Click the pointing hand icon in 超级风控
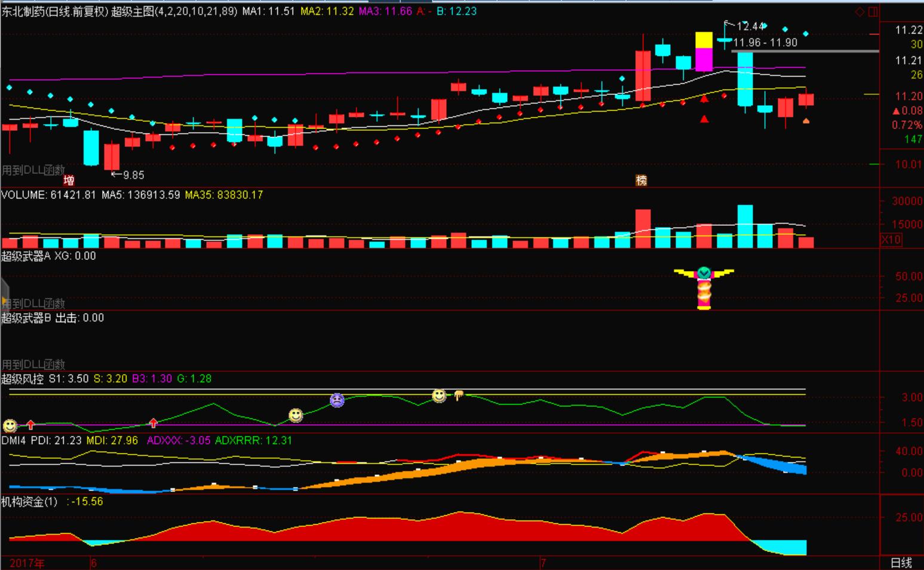 coord(459,395)
